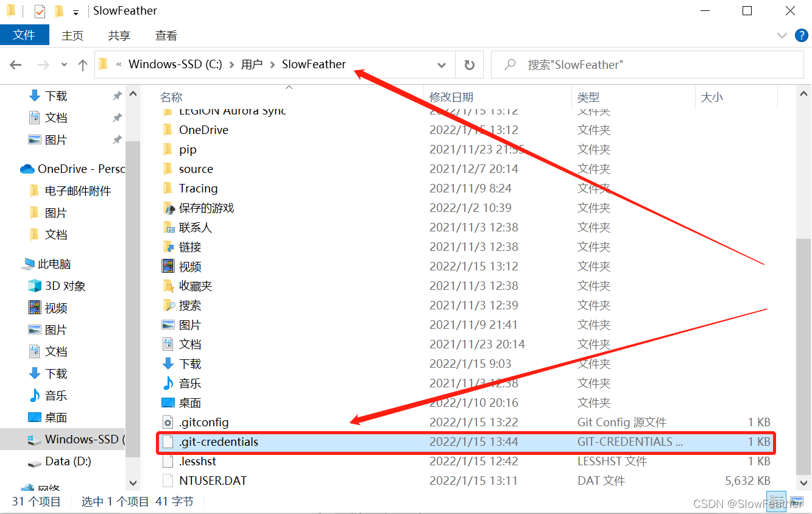This screenshot has height=514, width=812.
Task: Open recent locations dropdown arrow
Action: (x=64, y=65)
